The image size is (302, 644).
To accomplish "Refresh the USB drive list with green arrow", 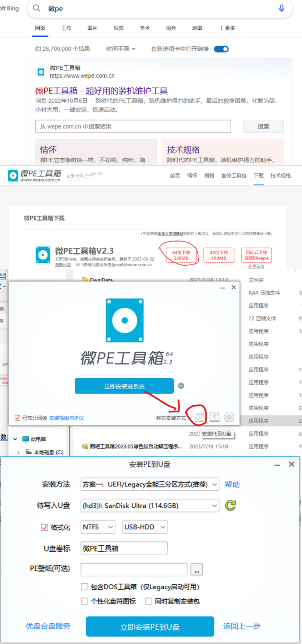I will coord(231,505).
